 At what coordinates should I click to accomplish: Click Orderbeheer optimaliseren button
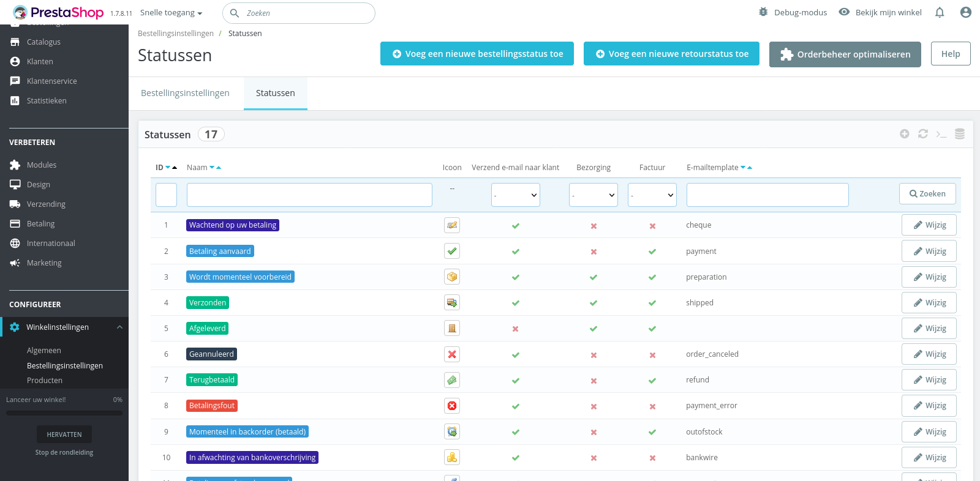click(845, 54)
